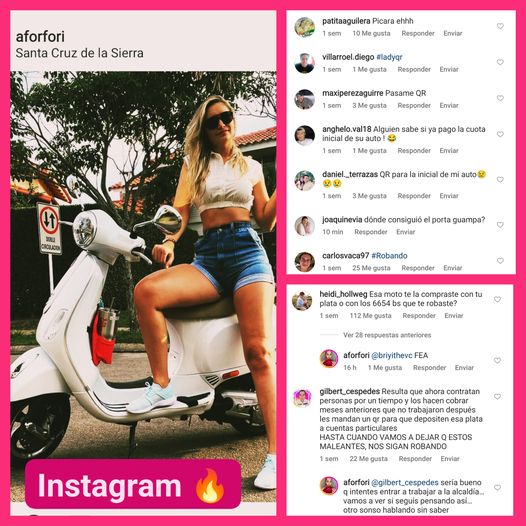Image resolution: width=526 pixels, height=526 pixels.
Task: Reply to patitaaguilera's comment via Responder
Action: [418, 33]
